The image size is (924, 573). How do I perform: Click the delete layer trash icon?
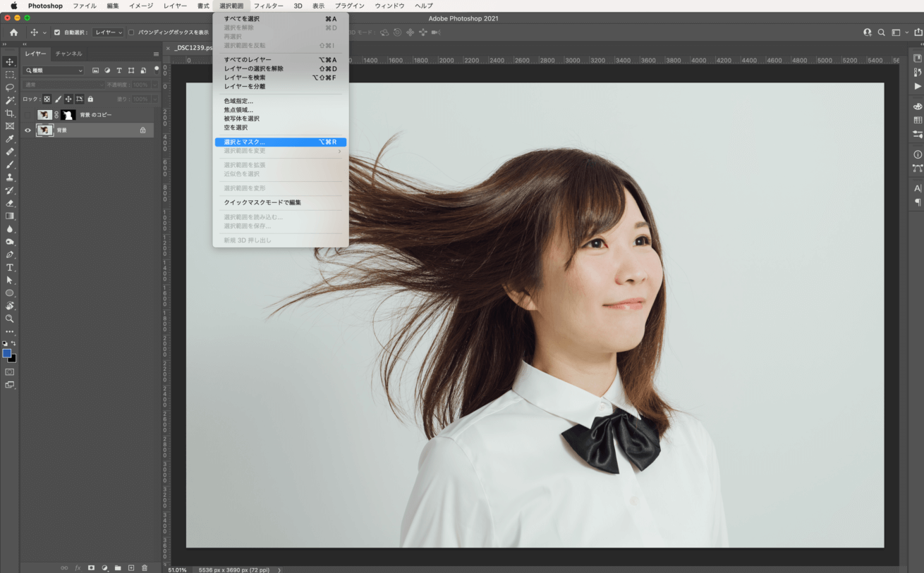(x=145, y=567)
